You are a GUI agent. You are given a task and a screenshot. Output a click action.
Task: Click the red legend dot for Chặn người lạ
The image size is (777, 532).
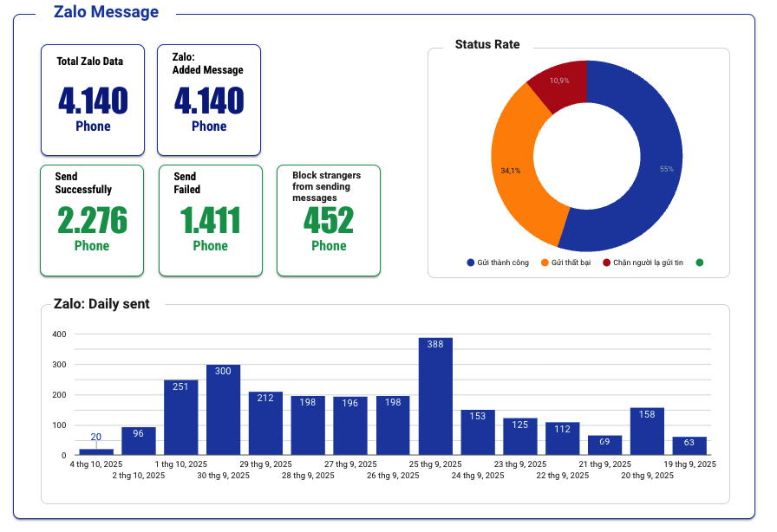[x=606, y=263]
